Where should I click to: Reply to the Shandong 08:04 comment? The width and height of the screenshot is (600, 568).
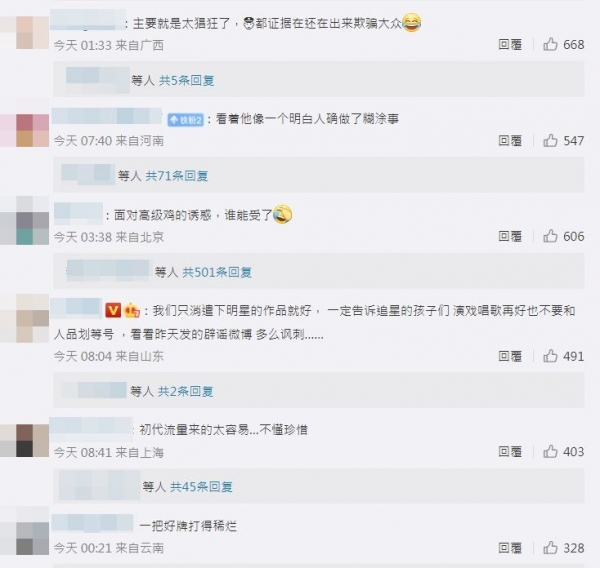pos(510,356)
